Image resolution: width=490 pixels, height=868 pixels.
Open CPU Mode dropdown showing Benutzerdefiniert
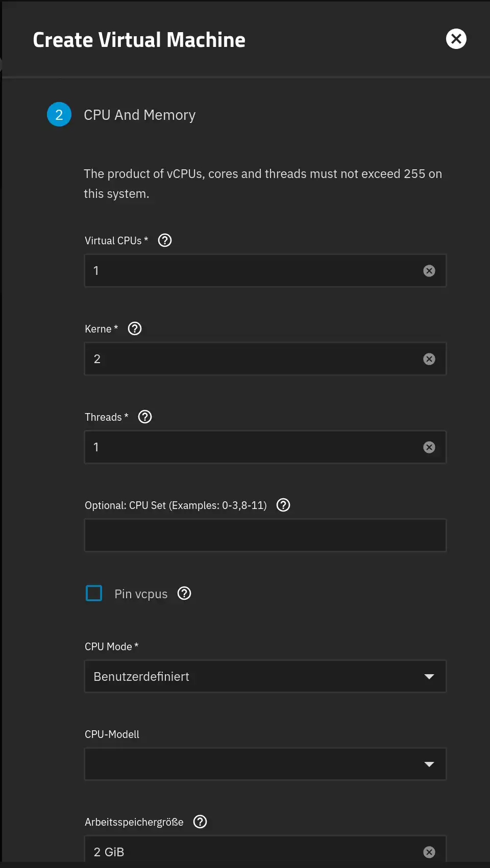[265, 676]
